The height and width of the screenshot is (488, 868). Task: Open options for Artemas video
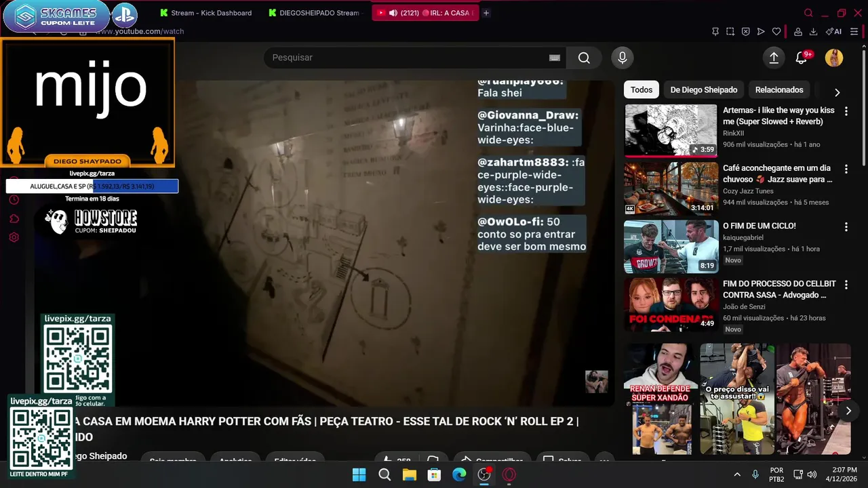[x=846, y=110]
